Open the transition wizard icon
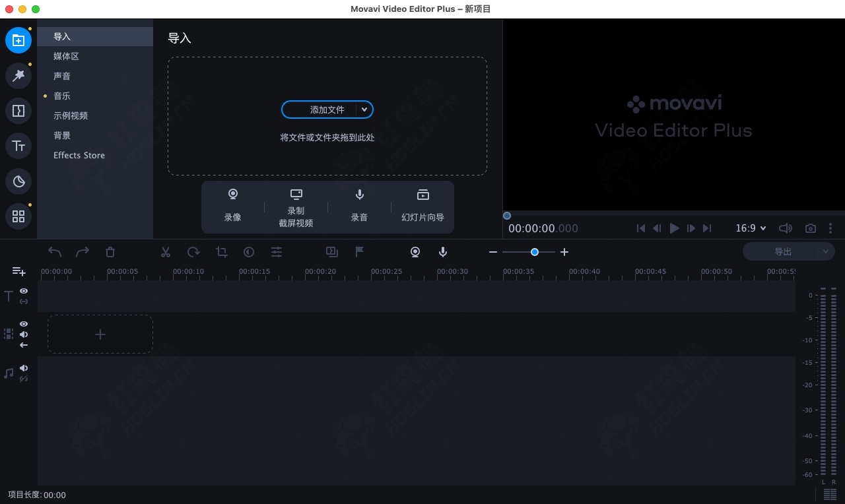The width and height of the screenshot is (845, 504). tap(332, 251)
